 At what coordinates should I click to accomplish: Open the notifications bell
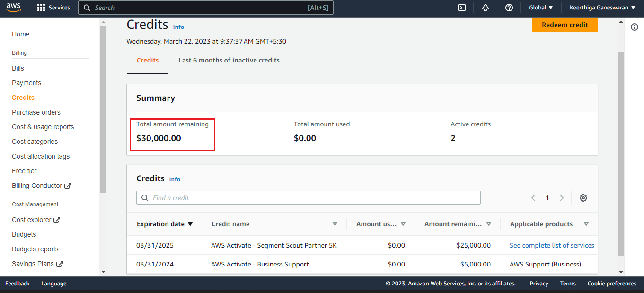[485, 8]
